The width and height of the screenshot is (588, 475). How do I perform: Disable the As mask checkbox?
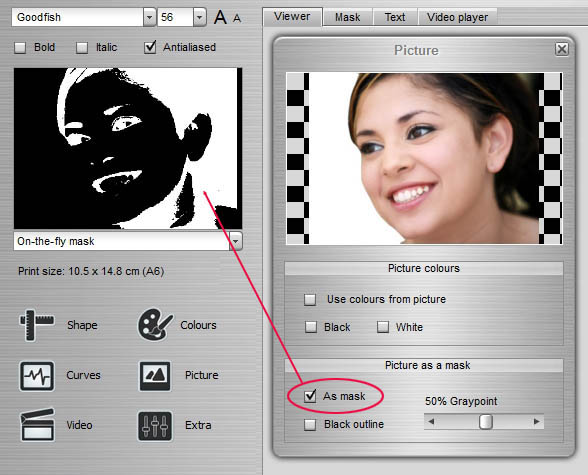click(310, 396)
